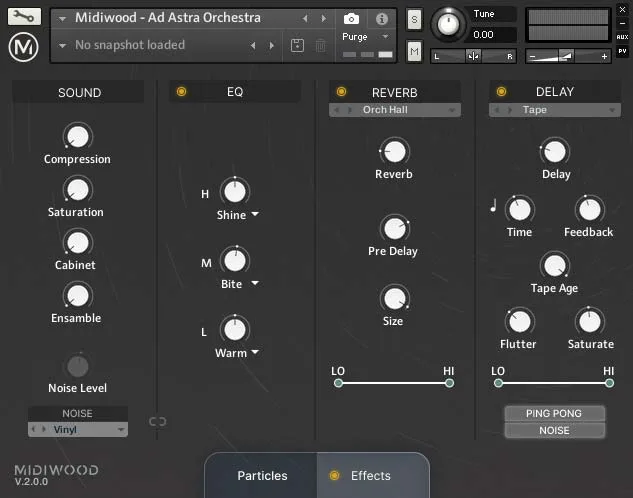The width and height of the screenshot is (633, 498).
Task: Click the reverb Size knob
Action: coord(395,299)
